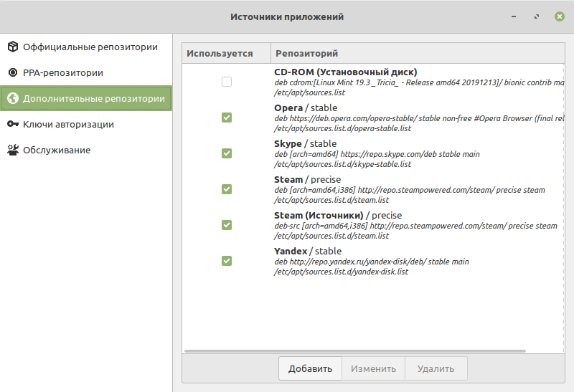Viewport: 574px width, 392px height.
Task: Click the deb cdrom Linux Mint 19.3 line
Action: (x=419, y=82)
